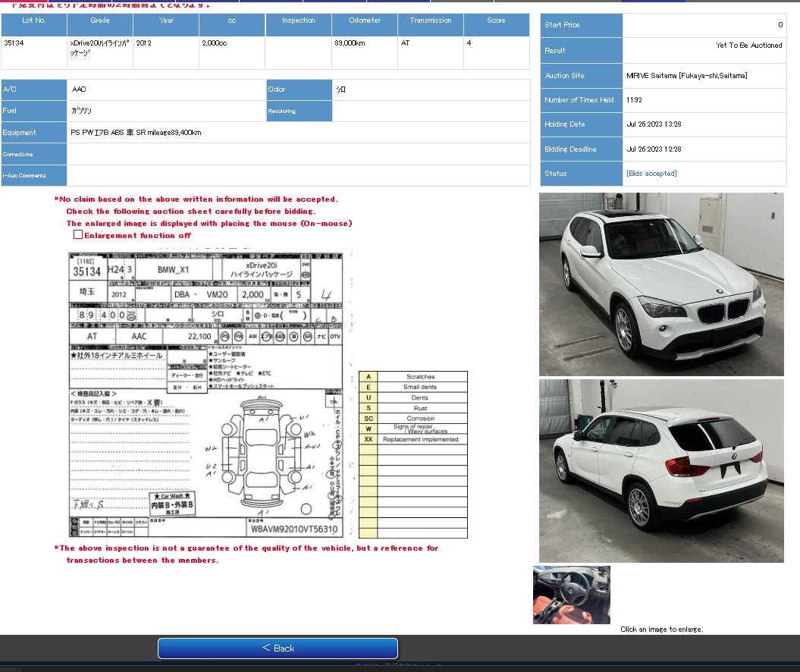View the interior dashboard thumbnail
The image size is (800, 672).
(x=571, y=595)
